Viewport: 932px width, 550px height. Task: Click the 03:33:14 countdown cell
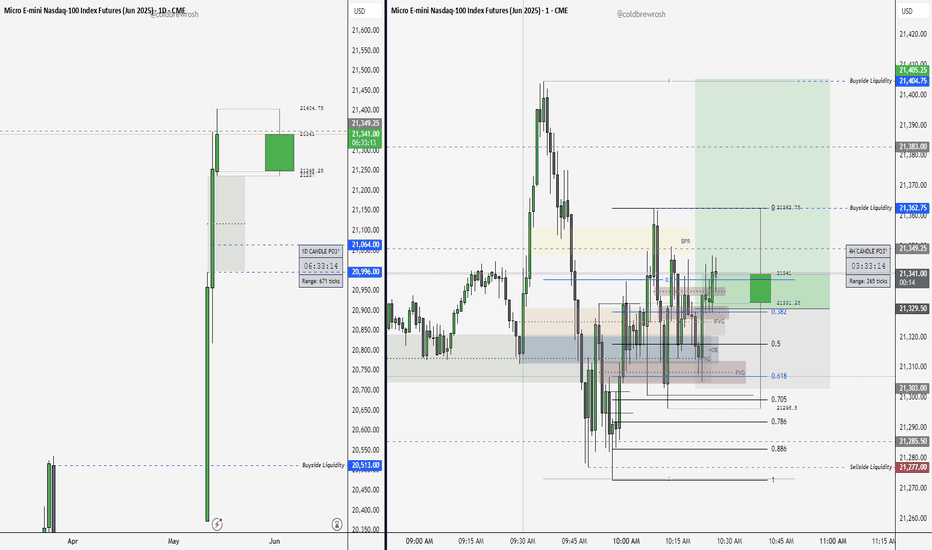click(x=868, y=266)
